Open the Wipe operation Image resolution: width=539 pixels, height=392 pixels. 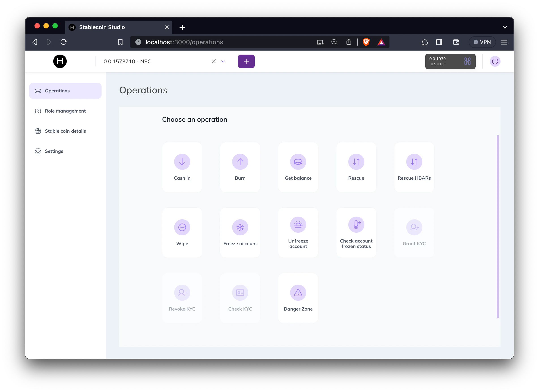(x=182, y=233)
